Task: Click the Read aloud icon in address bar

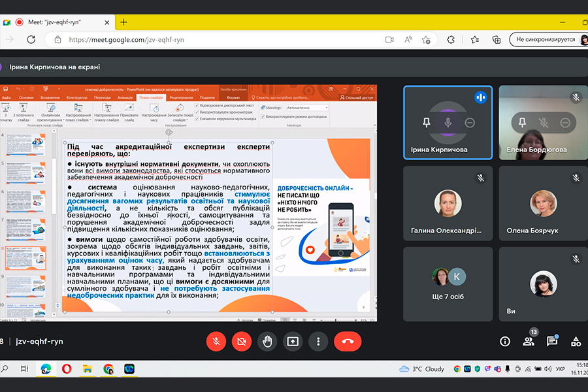Action: pos(408,39)
